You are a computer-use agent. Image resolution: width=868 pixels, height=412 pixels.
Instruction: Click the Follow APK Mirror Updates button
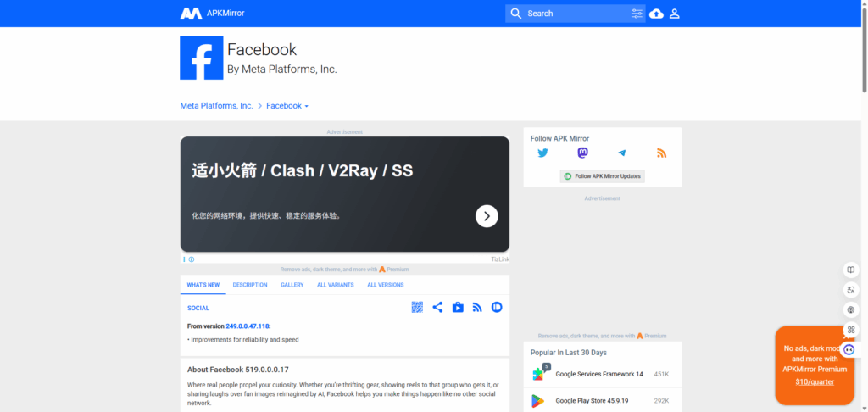click(x=603, y=176)
